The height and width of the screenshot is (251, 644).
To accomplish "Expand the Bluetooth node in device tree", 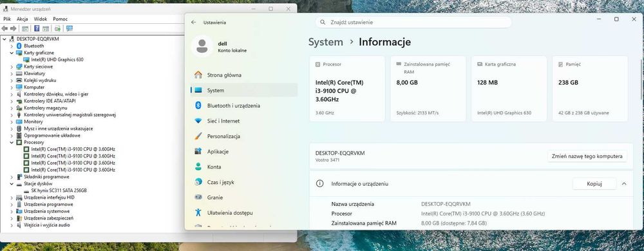I will (12, 46).
